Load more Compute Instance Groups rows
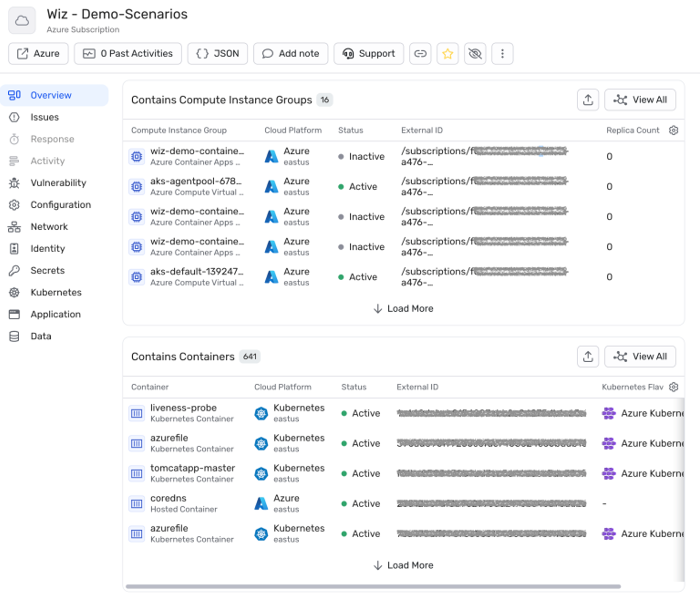The width and height of the screenshot is (700, 597). [404, 308]
